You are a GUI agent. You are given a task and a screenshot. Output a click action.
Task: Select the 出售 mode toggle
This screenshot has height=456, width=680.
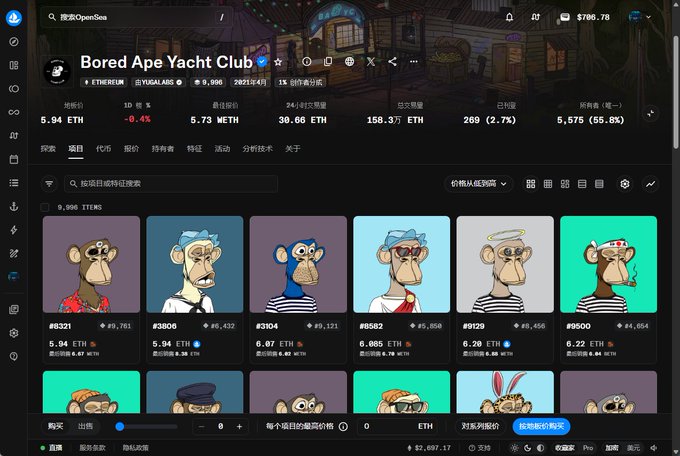point(85,426)
